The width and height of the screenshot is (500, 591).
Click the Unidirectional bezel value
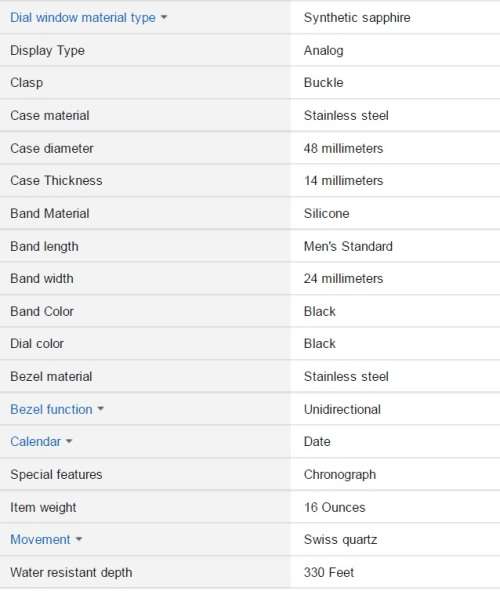coord(342,409)
